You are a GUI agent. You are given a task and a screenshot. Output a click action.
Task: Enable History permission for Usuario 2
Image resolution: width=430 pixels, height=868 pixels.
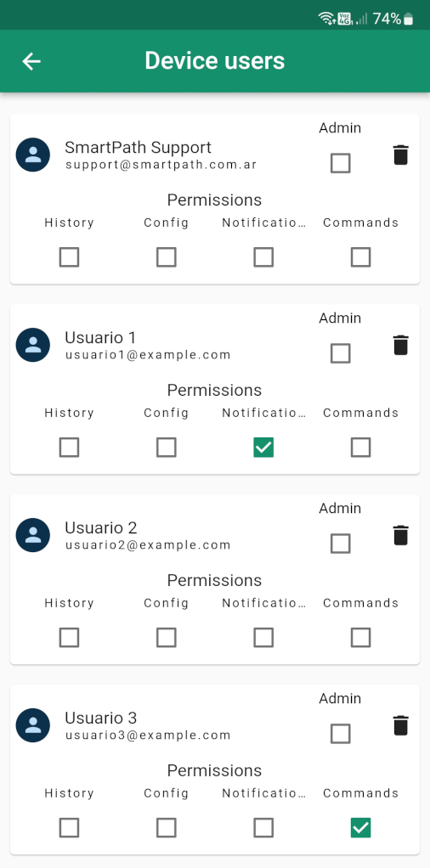[x=70, y=638]
